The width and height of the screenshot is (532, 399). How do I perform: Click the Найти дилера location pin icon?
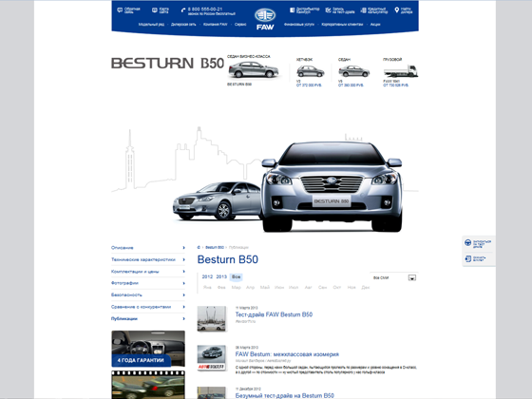[x=397, y=10]
